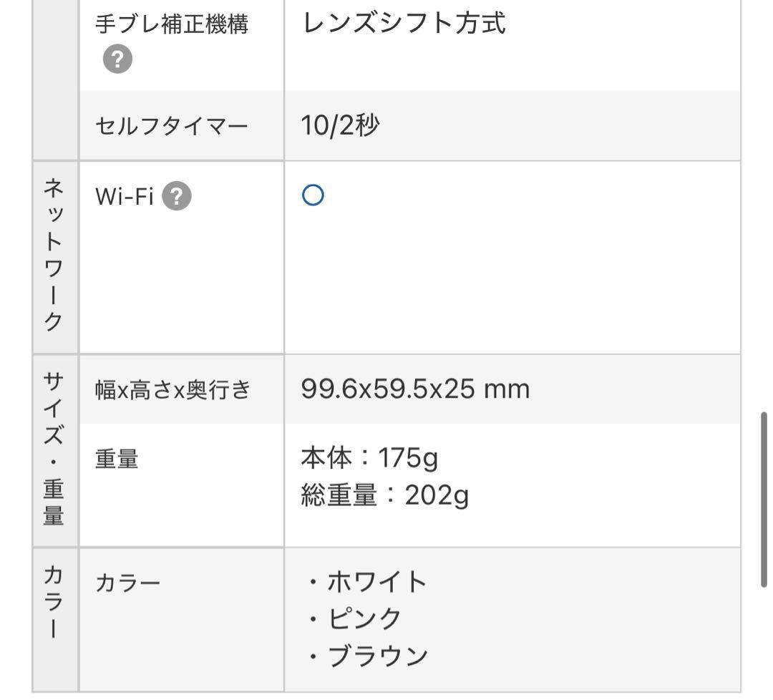The height and width of the screenshot is (700, 773).
Task: Click the 99.6x59.5x25 mm dimensions text
Action: 415,389
